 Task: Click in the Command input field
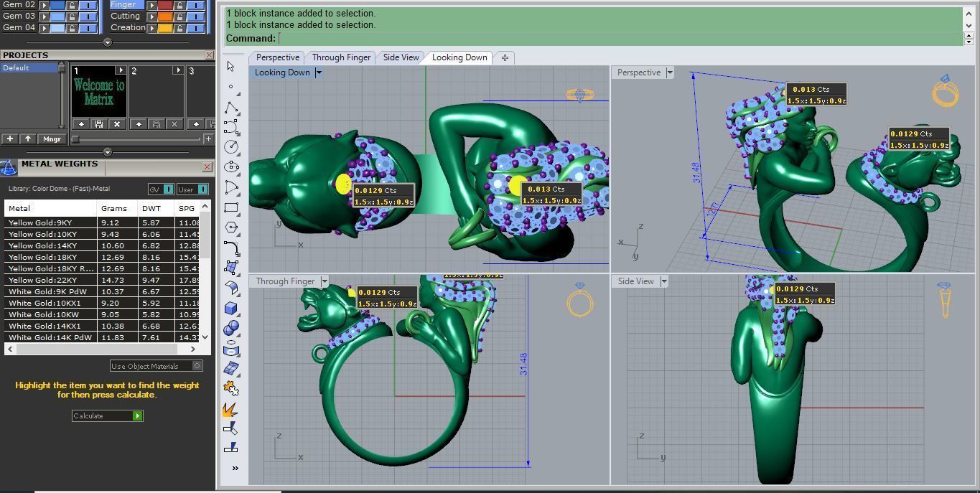point(620,38)
